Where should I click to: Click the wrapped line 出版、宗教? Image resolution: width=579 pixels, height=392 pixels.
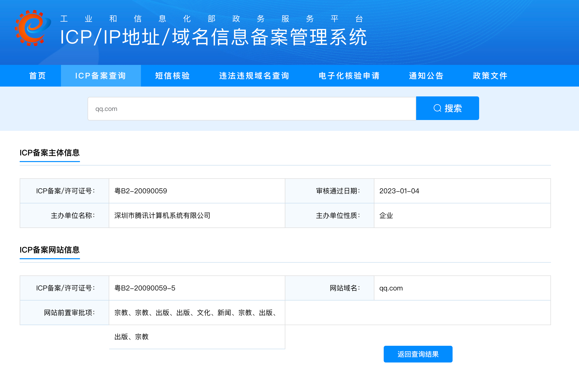131,337
